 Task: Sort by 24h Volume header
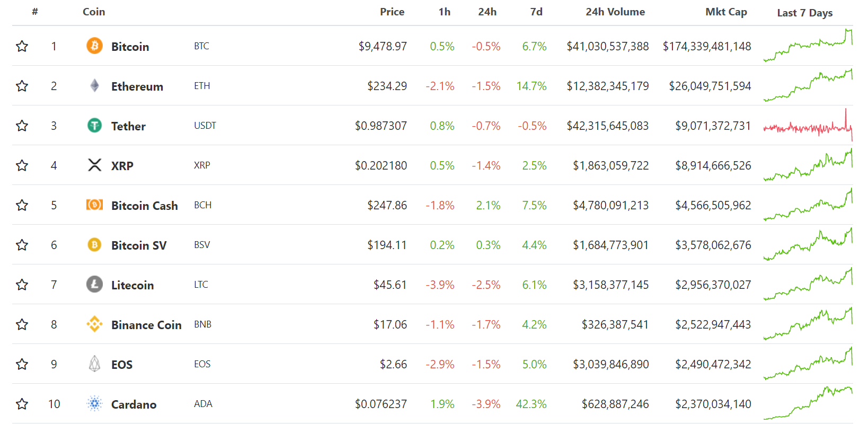tap(615, 12)
